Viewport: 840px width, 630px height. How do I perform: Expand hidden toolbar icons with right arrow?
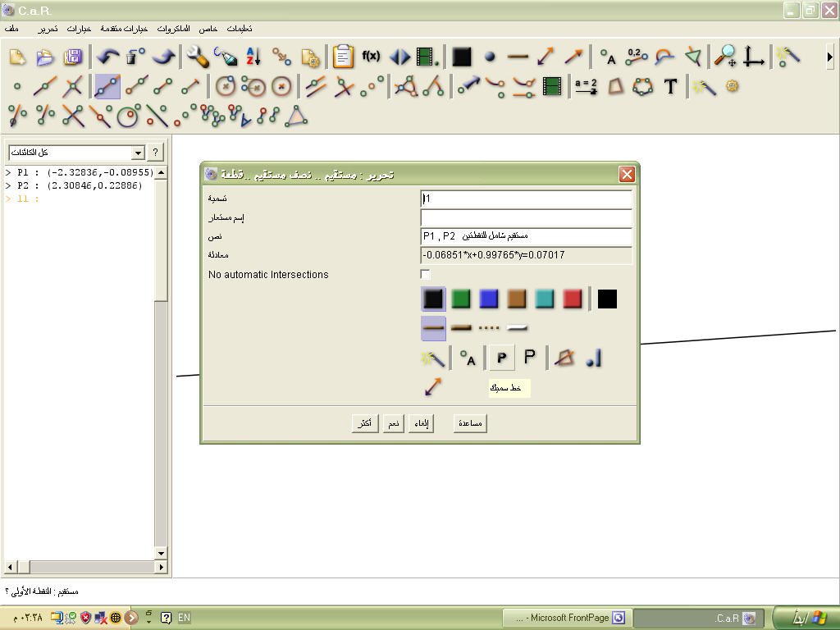[830, 57]
